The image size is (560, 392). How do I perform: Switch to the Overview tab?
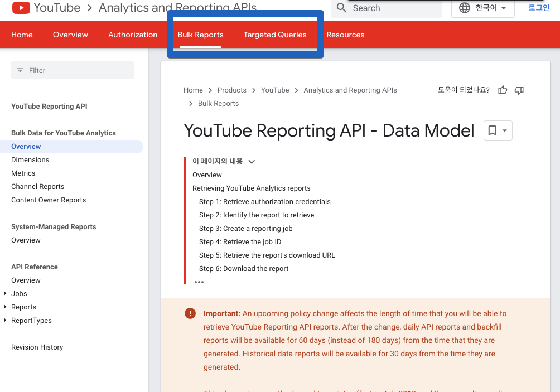[70, 35]
